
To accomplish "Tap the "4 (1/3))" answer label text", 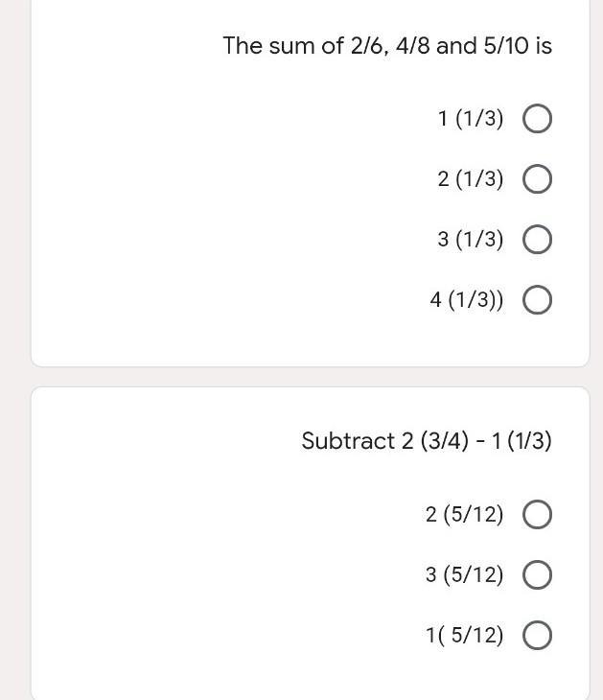I will click(467, 299).
